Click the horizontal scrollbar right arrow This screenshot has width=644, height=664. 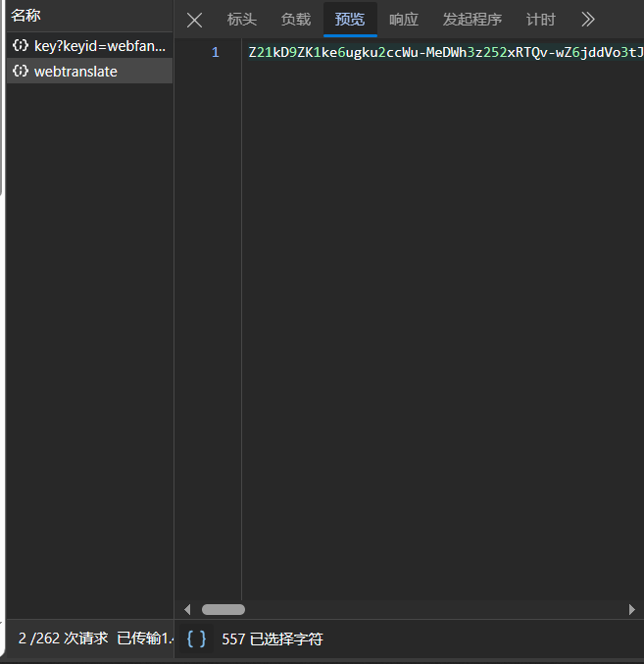coord(632,609)
